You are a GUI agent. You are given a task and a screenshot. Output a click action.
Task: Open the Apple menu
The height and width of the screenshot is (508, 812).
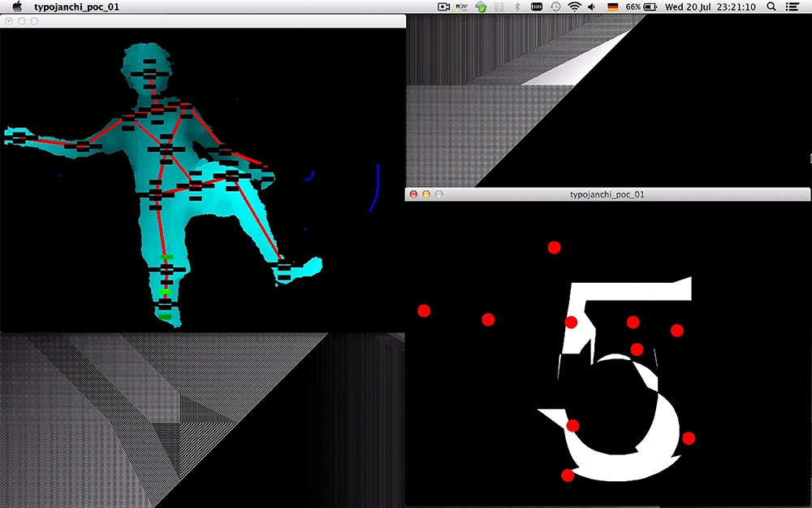[x=17, y=7]
